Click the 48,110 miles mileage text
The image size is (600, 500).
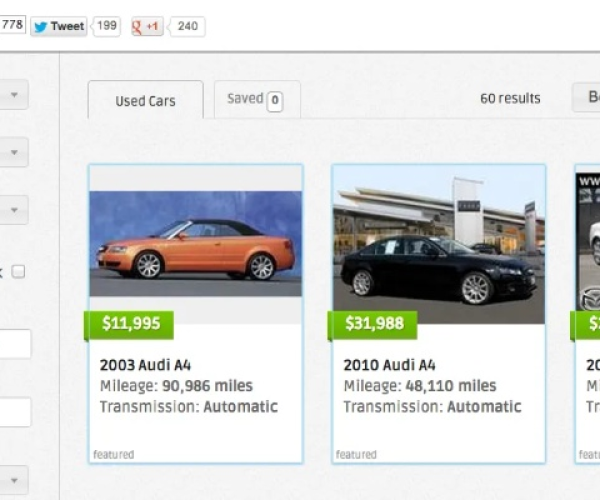pos(451,386)
